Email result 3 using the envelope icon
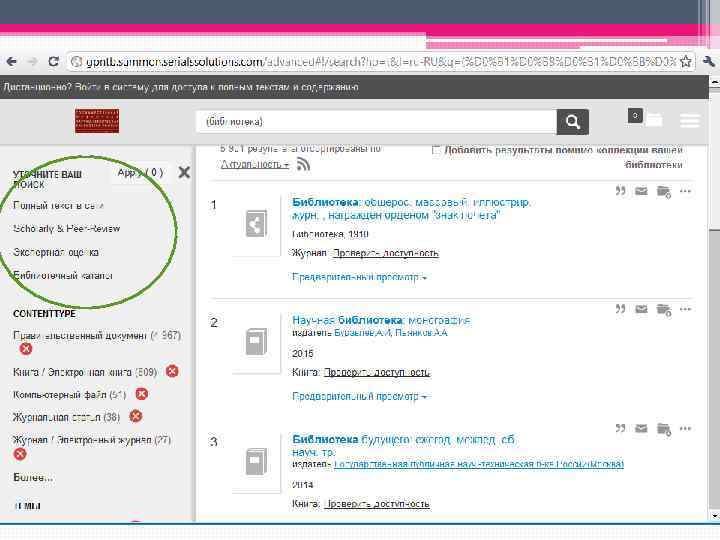Image resolution: width=720 pixels, height=540 pixels. [x=641, y=428]
